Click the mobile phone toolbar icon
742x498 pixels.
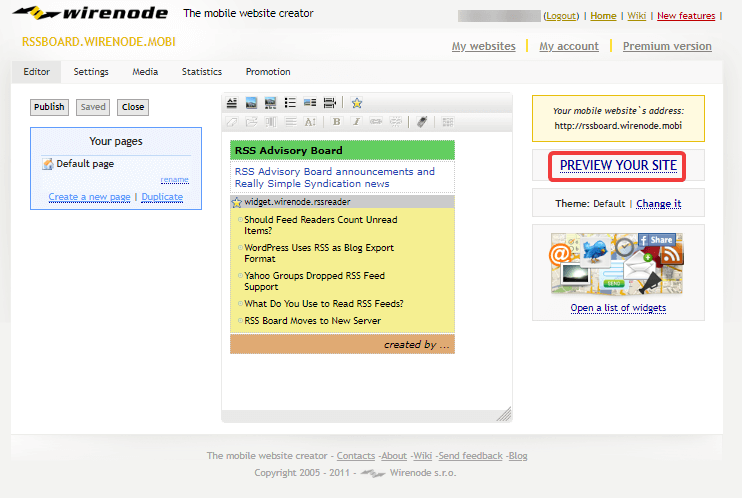click(x=422, y=122)
